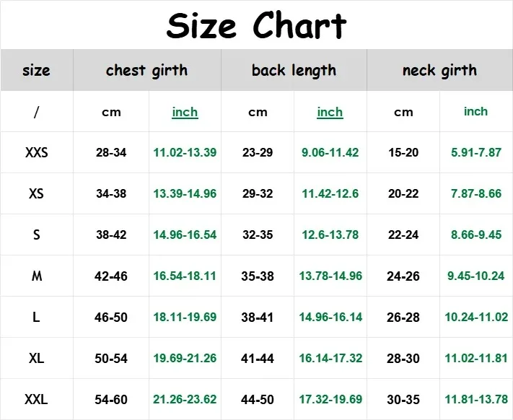Click the Size Chart title

click(256, 26)
